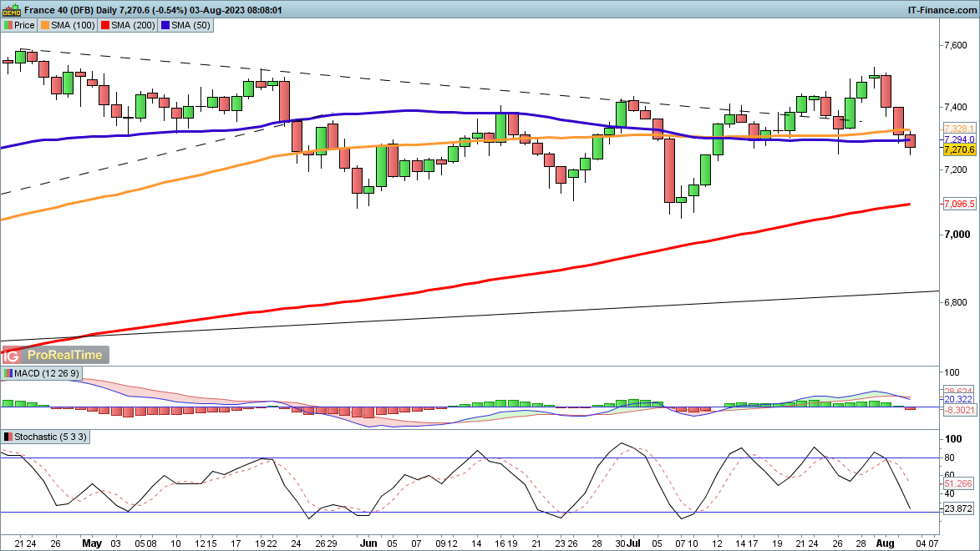Click the Price legend label
980x551 pixels.
24,26
